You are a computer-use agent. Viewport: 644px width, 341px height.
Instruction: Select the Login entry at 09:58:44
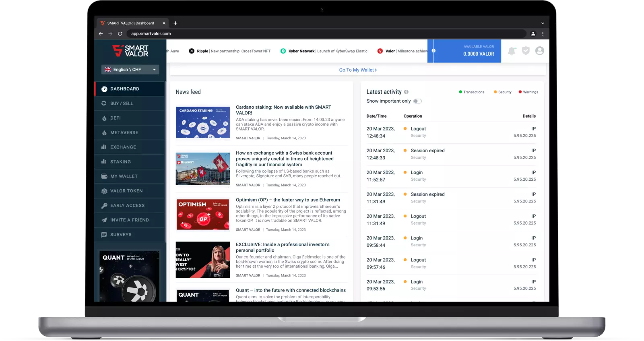451,242
